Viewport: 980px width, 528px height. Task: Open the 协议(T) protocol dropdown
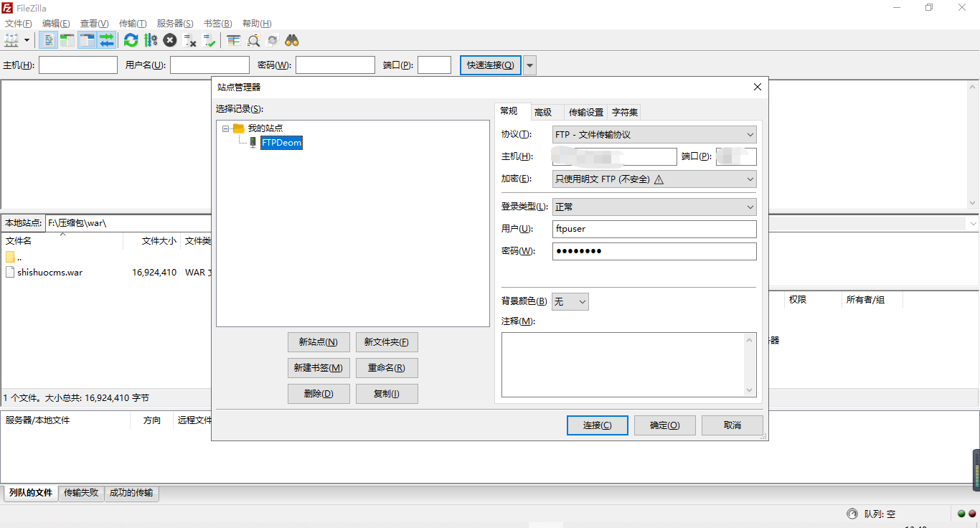tap(654, 135)
